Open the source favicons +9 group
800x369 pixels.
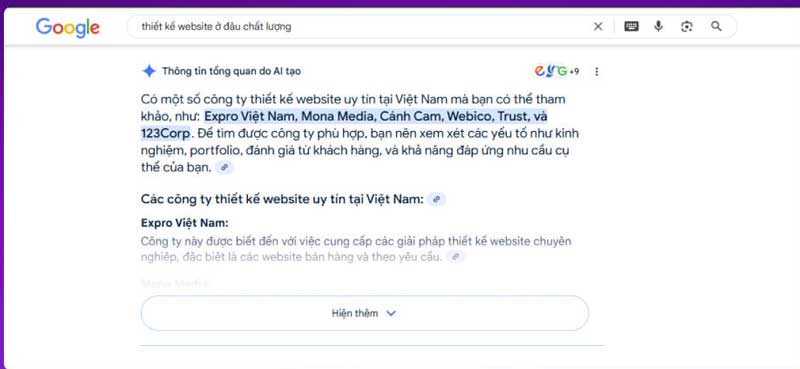pos(557,71)
